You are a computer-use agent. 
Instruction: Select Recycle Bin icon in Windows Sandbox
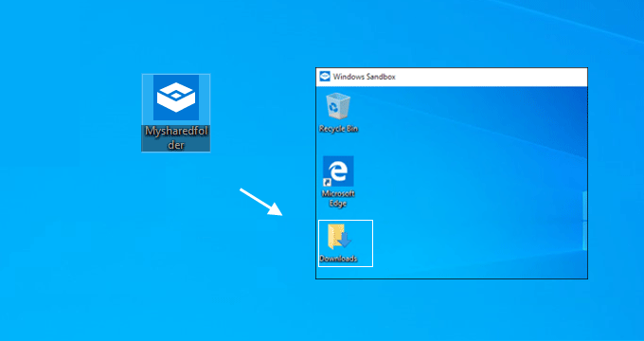pos(338,106)
